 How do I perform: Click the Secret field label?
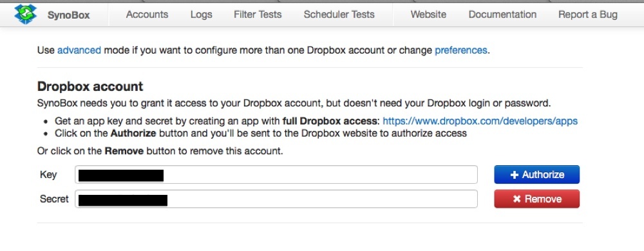pyautogui.click(x=54, y=199)
